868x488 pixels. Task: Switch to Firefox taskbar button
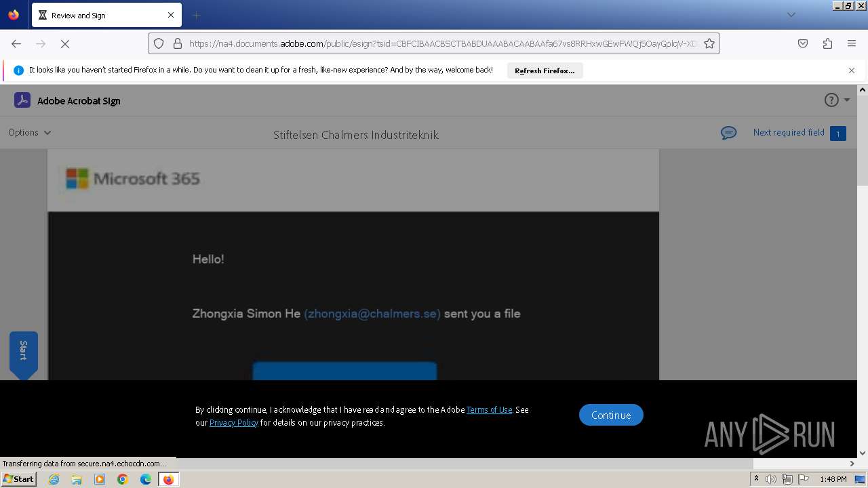tap(168, 479)
